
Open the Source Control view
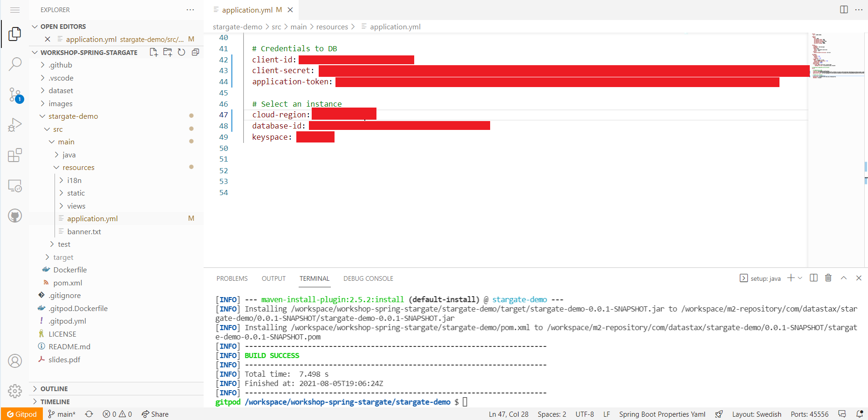click(x=15, y=95)
